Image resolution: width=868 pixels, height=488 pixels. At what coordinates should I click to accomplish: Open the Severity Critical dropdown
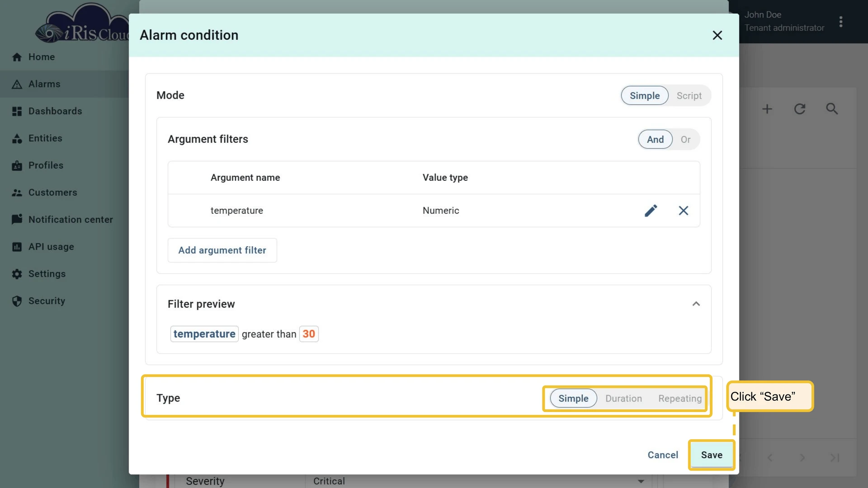coord(479,481)
